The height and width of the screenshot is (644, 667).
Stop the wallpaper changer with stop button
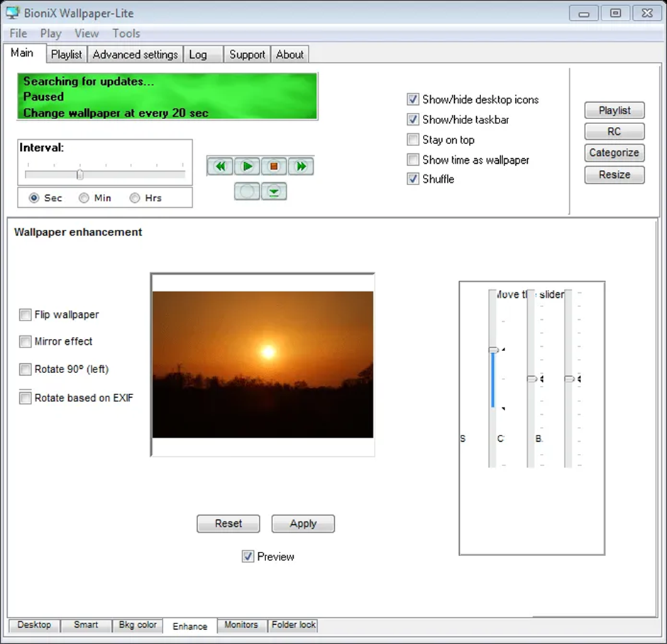[x=274, y=166]
